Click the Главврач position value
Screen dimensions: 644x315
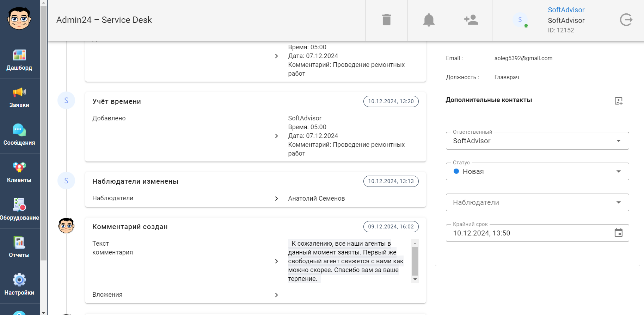507,77
